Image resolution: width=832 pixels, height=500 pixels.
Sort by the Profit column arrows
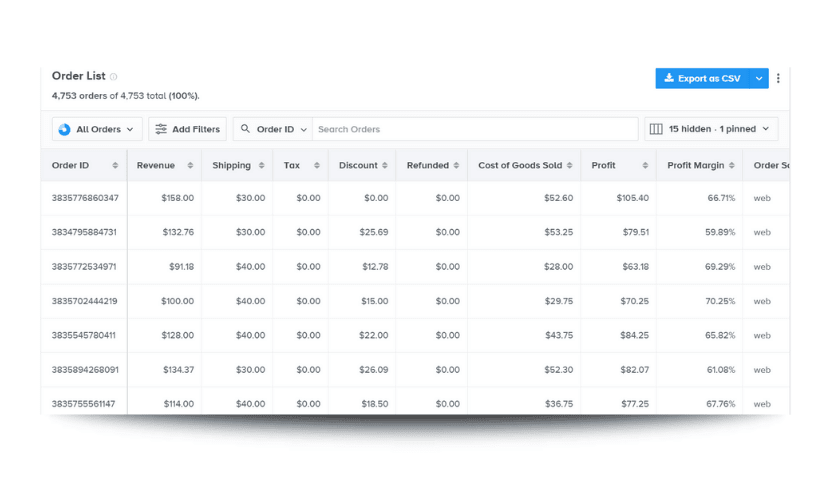(645, 166)
